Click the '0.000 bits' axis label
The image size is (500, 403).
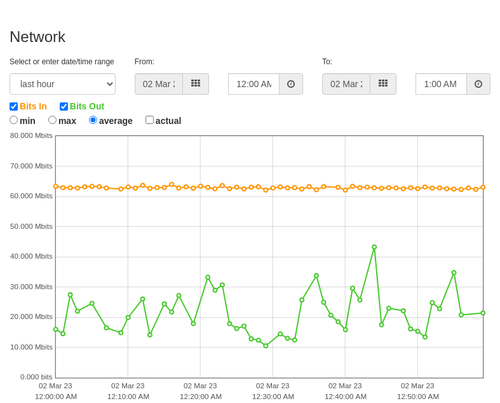(x=36, y=377)
